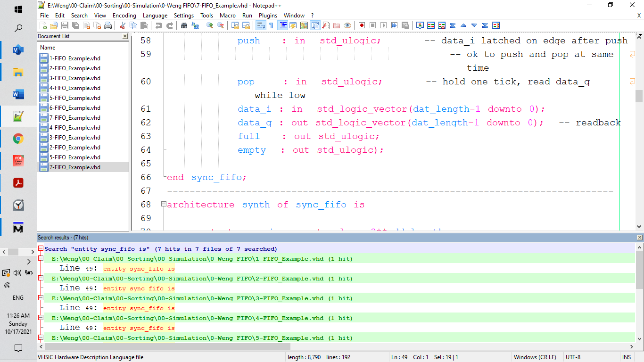
Task: Click the blue down-triangle plugin toolbar icon
Action: click(474, 25)
